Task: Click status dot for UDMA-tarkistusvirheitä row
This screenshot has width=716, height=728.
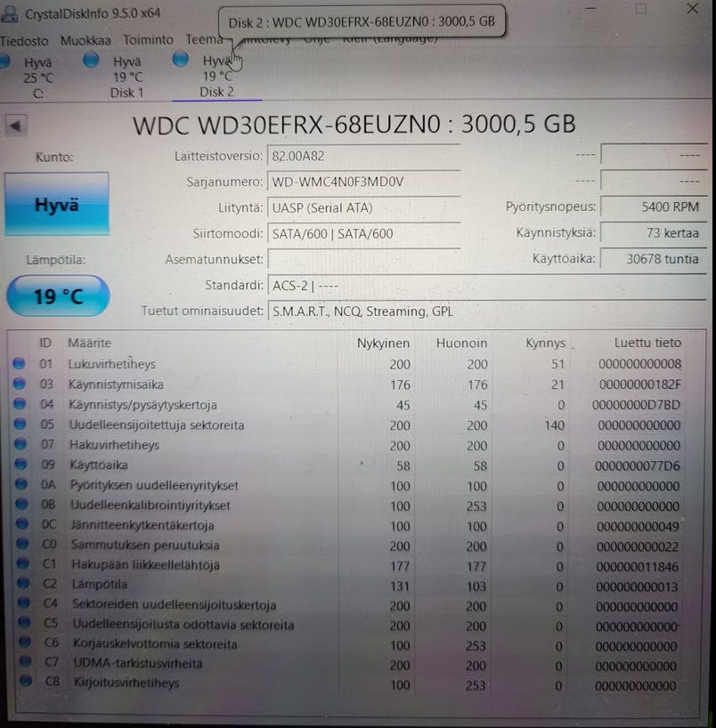Action: pyautogui.click(x=26, y=661)
